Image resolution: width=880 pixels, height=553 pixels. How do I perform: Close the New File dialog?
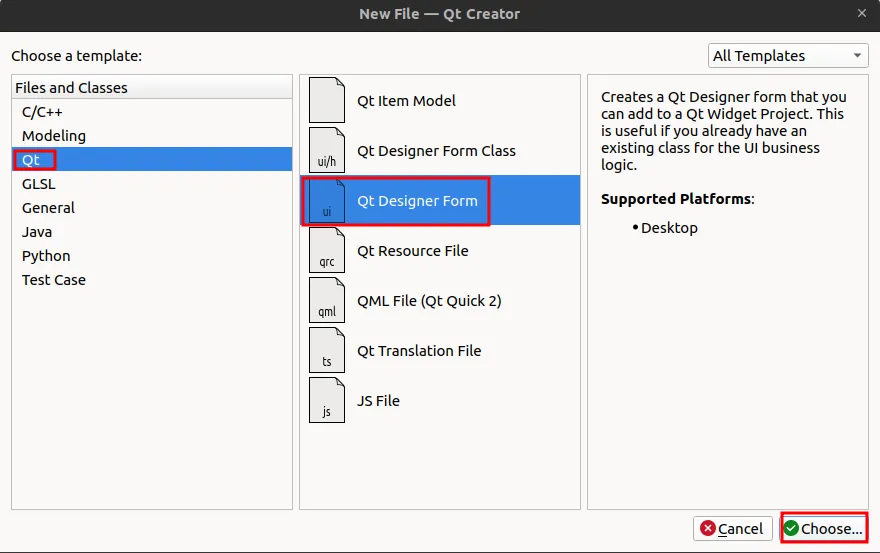862,13
